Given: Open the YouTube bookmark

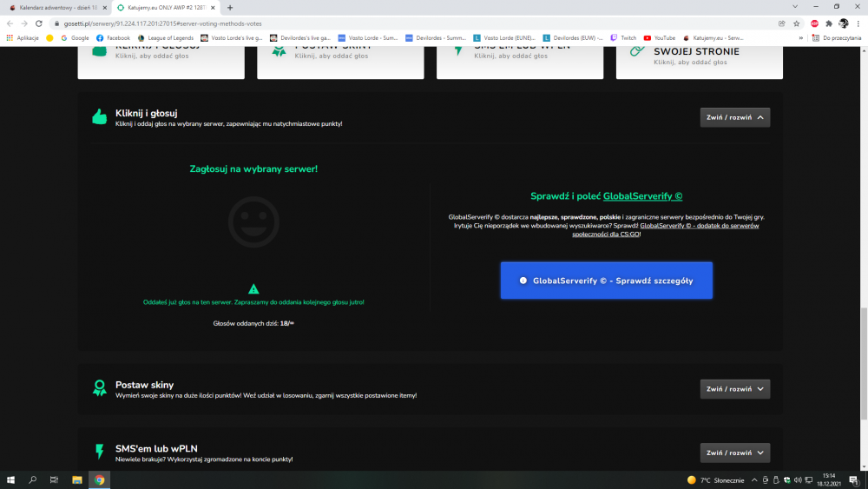Looking at the screenshot, I should [660, 37].
